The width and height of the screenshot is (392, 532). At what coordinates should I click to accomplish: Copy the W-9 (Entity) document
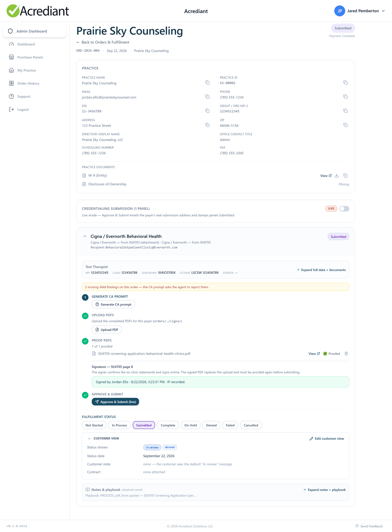point(345,176)
